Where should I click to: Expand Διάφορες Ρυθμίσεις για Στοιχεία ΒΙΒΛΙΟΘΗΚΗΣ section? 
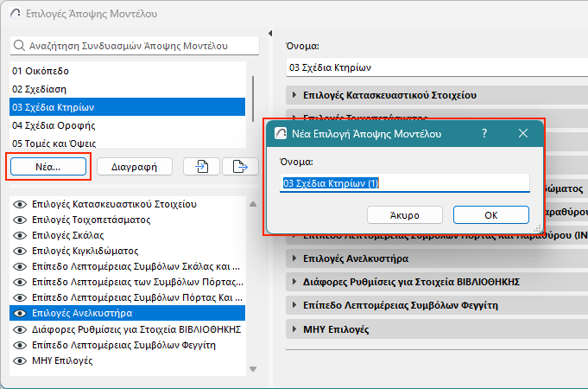coord(294,281)
